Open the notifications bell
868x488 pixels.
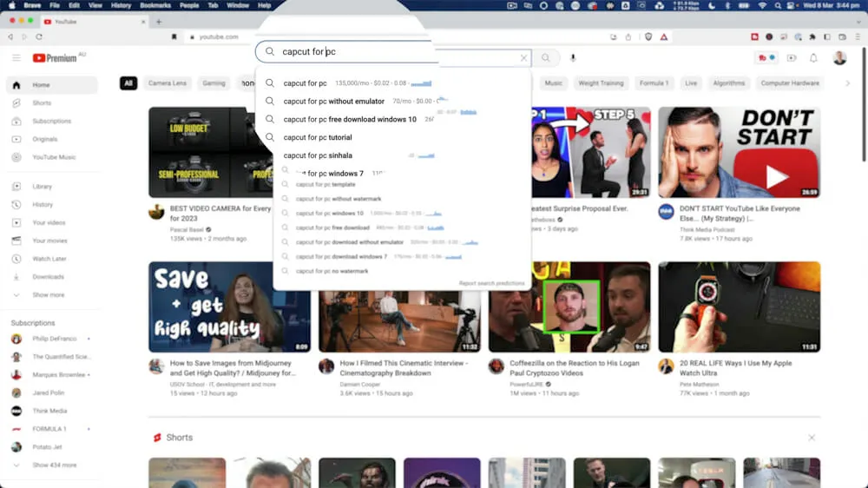click(x=813, y=58)
